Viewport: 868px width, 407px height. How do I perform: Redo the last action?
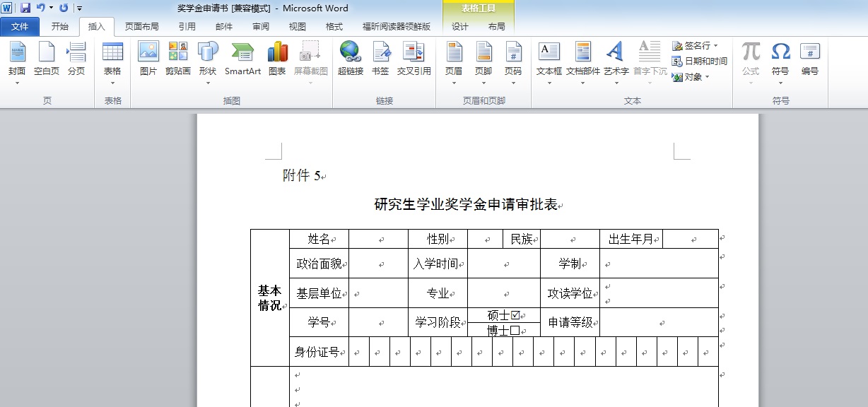[x=64, y=8]
